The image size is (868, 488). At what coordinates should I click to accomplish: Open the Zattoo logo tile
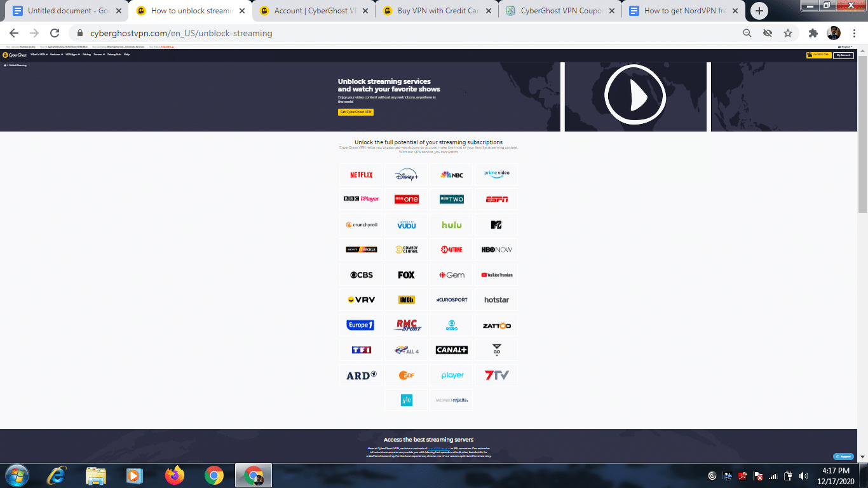(x=497, y=325)
